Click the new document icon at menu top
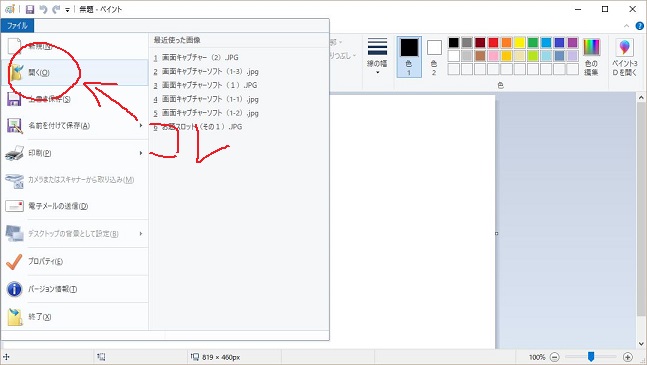Image resolution: width=647 pixels, height=365 pixels. [14, 46]
